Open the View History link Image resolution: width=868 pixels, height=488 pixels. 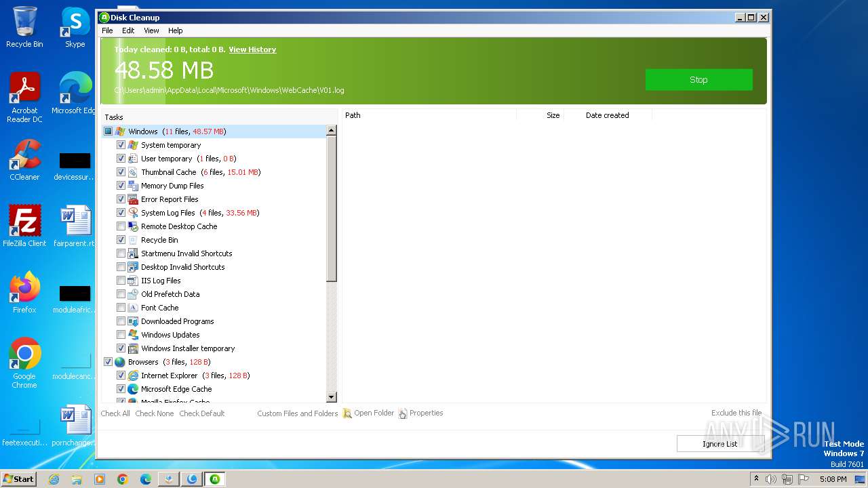(252, 49)
